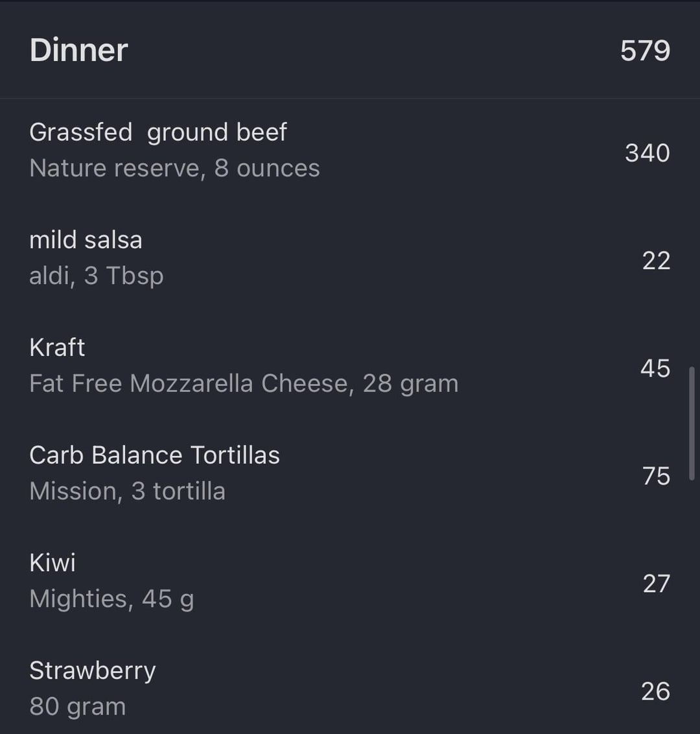Click the vertical scrollbar thumb on the right
Viewport: 700px width, 734px height.
point(692,423)
